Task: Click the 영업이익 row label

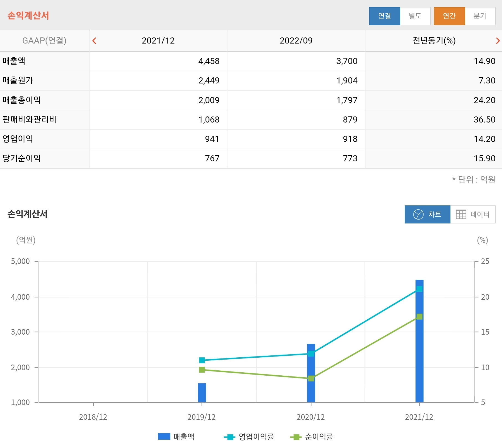Action: pyautogui.click(x=18, y=139)
